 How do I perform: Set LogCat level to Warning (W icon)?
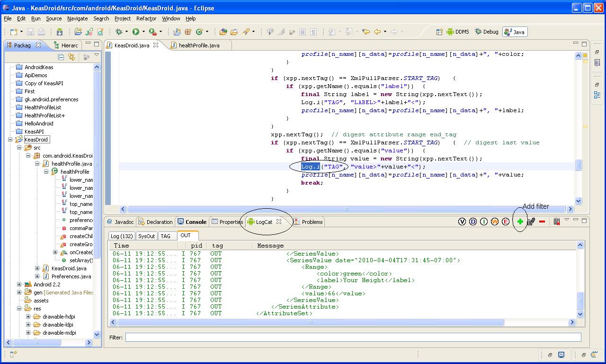pyautogui.click(x=495, y=222)
